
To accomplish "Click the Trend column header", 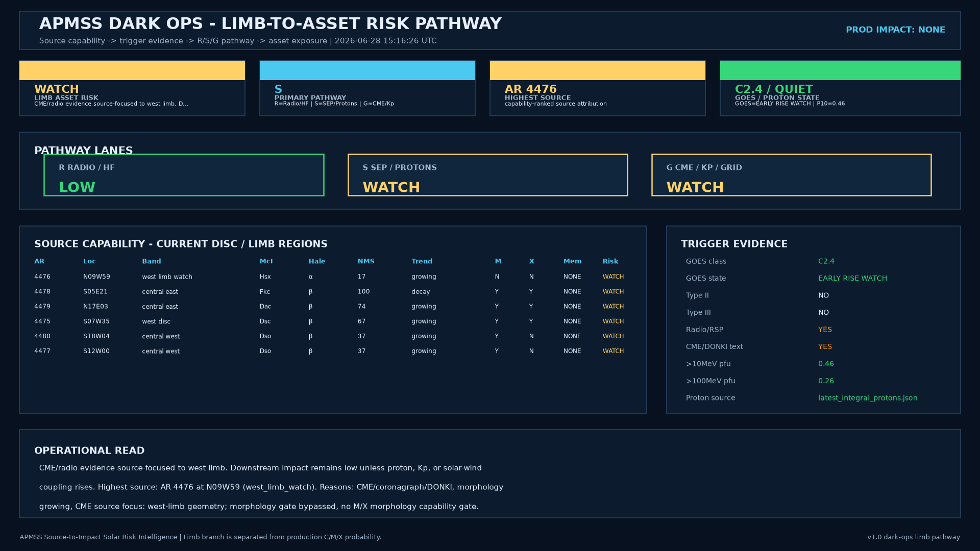I will pyautogui.click(x=422, y=261).
